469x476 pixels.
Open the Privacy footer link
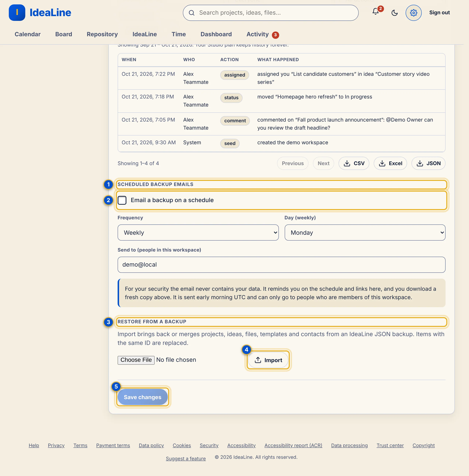[x=56, y=445]
